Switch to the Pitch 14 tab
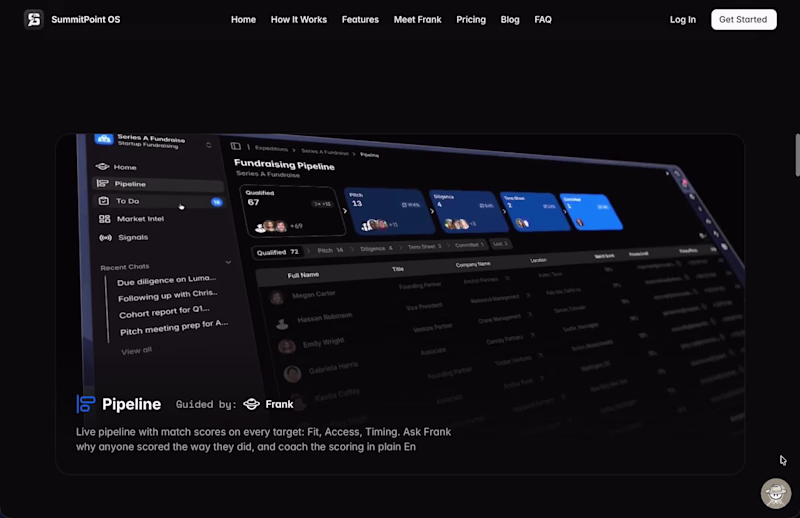The width and height of the screenshot is (800, 518). [x=330, y=250]
